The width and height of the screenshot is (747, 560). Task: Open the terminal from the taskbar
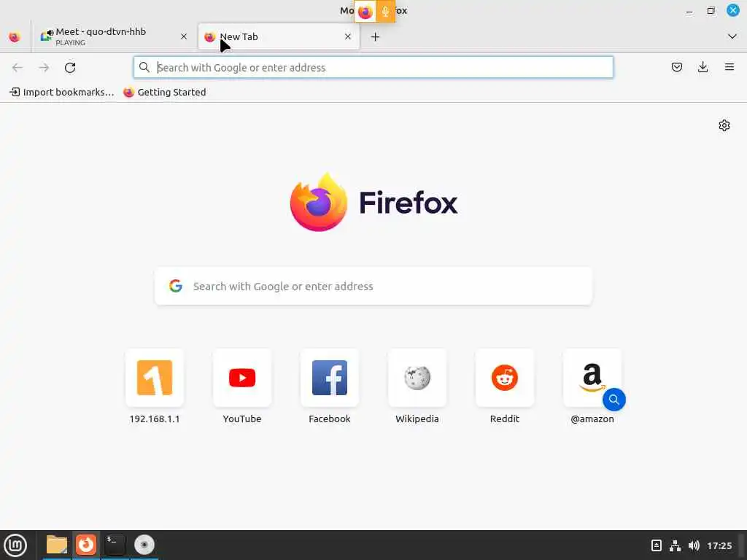tap(115, 545)
